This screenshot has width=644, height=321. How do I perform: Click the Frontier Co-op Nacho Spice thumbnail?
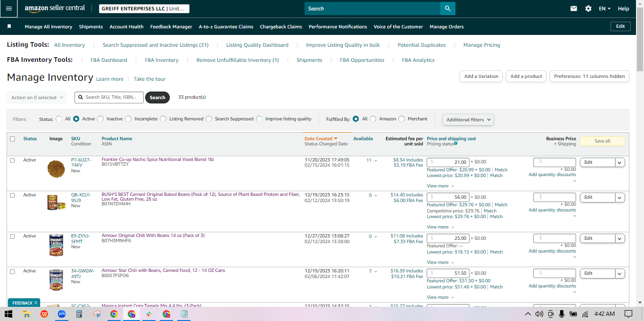(x=56, y=169)
